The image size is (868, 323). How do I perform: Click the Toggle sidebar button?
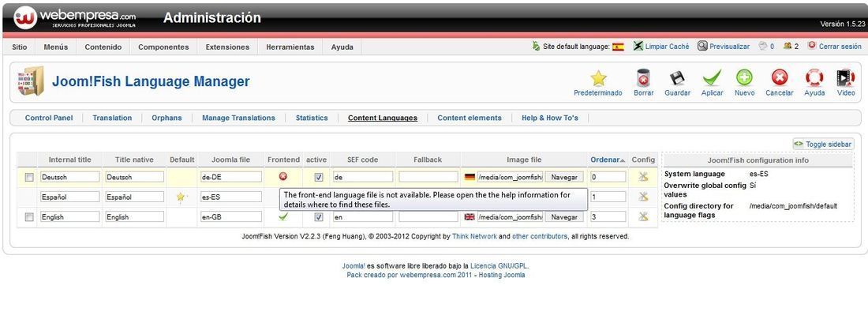(x=823, y=144)
